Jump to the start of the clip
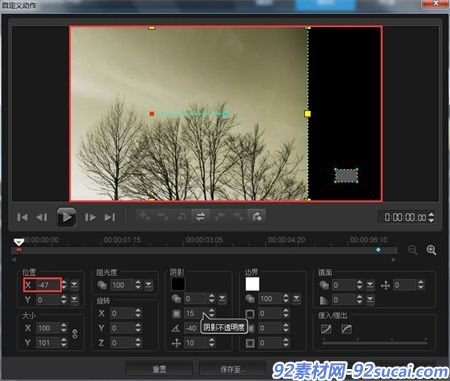Screen dimensions: 450x381 pos(22,217)
